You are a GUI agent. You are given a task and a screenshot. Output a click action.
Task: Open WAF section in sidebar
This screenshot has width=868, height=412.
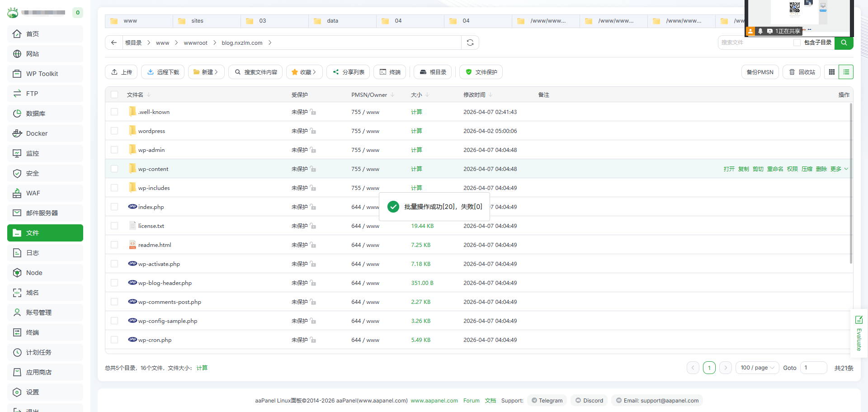click(45, 193)
